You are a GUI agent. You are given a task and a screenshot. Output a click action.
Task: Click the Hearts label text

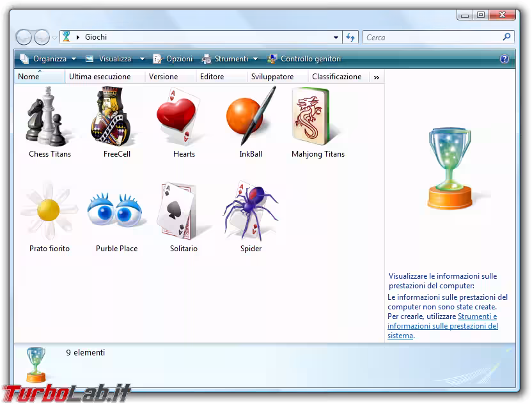coord(184,154)
